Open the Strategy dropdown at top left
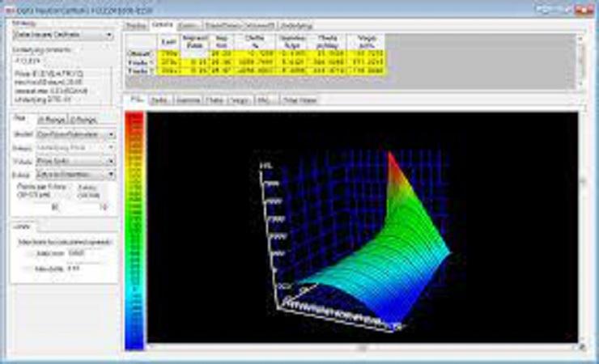Viewport: 599px width, 364px height. [63, 35]
